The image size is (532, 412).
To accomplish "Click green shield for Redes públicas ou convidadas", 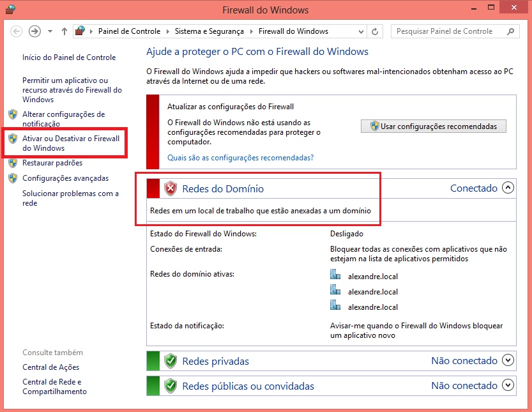I will click(x=171, y=386).
